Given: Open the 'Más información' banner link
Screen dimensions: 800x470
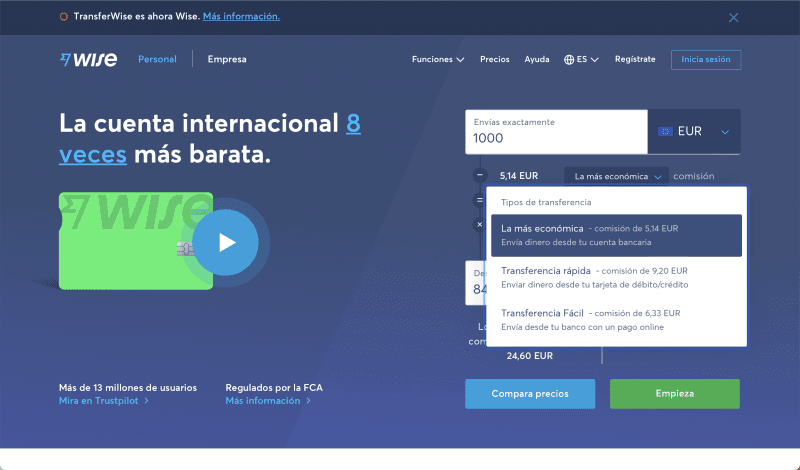Looking at the screenshot, I should [241, 16].
